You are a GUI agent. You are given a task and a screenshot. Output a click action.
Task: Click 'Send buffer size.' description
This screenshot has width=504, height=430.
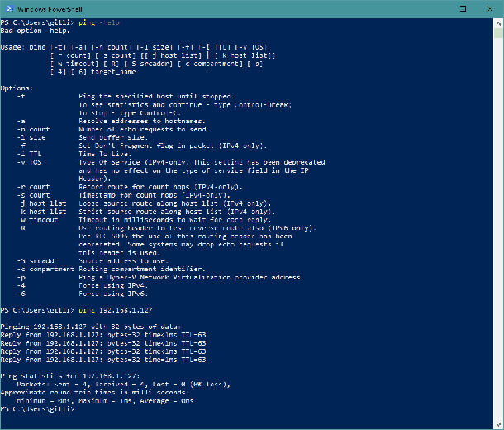tap(113, 137)
